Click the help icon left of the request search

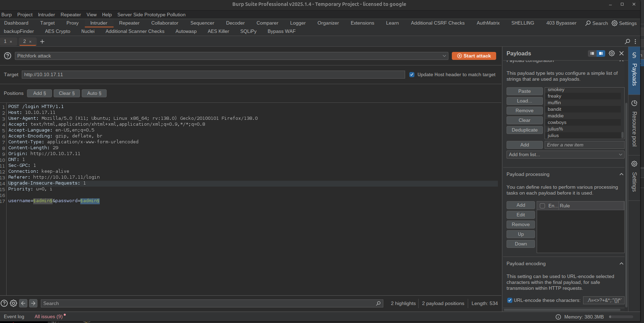point(4,303)
